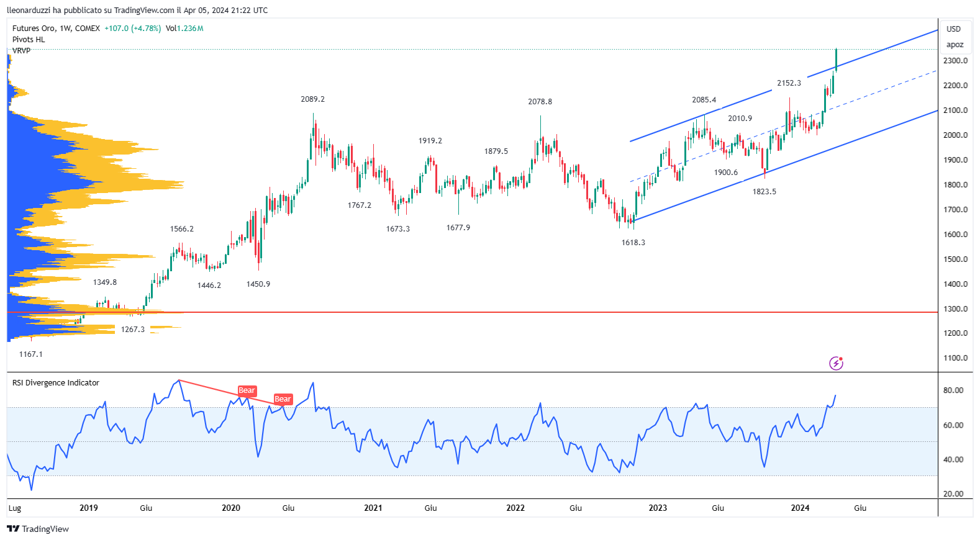Click the 2085.4 pivot high label
Viewport: 980px width, 540px height.
click(704, 100)
